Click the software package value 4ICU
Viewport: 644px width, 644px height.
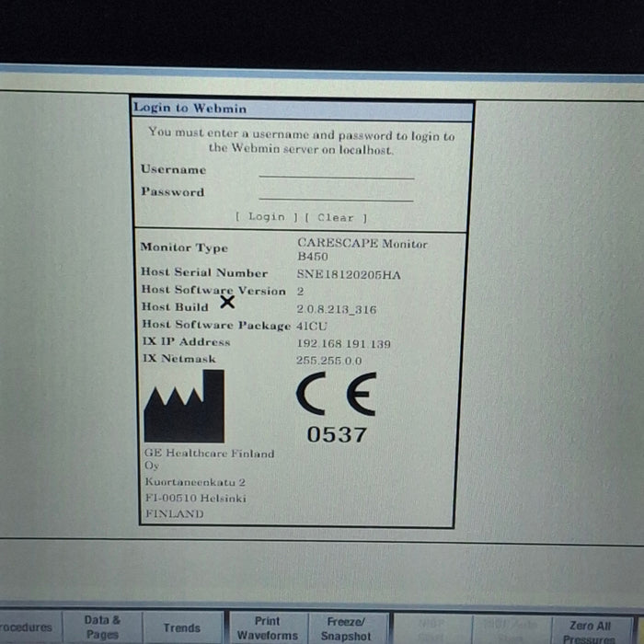(312, 326)
